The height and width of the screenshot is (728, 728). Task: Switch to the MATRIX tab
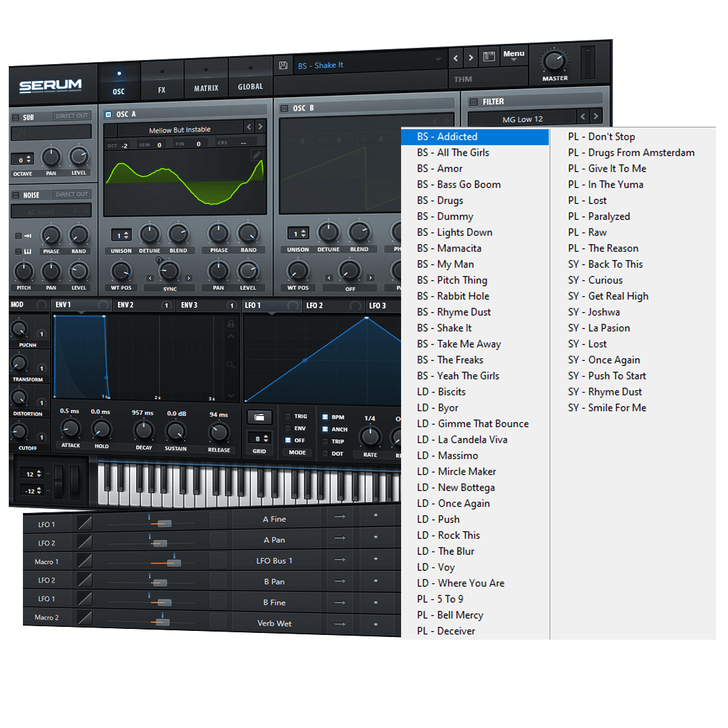(206, 88)
